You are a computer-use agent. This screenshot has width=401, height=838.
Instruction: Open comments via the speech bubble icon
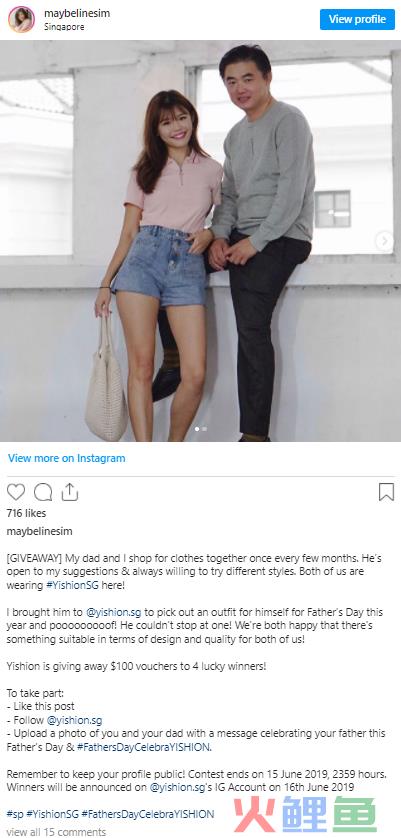click(43, 492)
